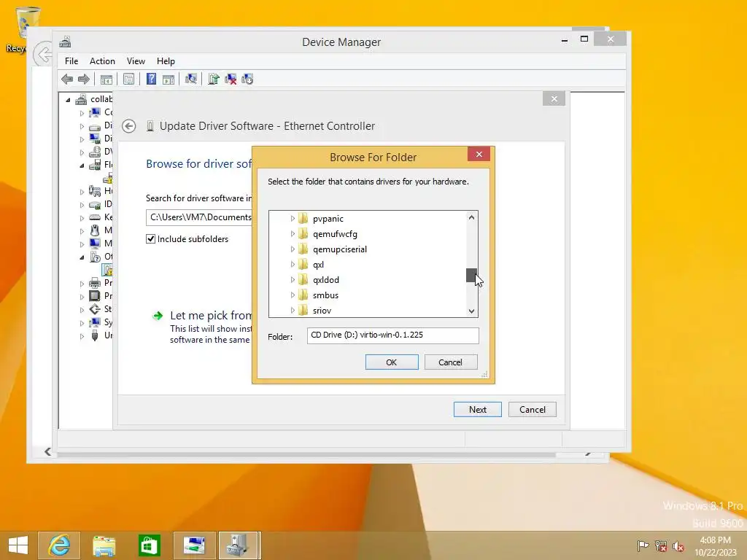Click the driver search path field
Screen dimensions: 747x560
pos(199,217)
